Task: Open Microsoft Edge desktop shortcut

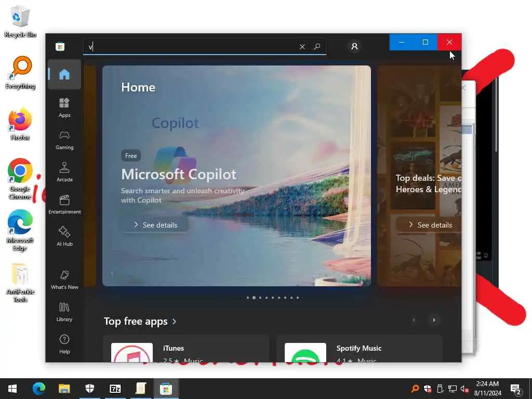Action: click(20, 231)
